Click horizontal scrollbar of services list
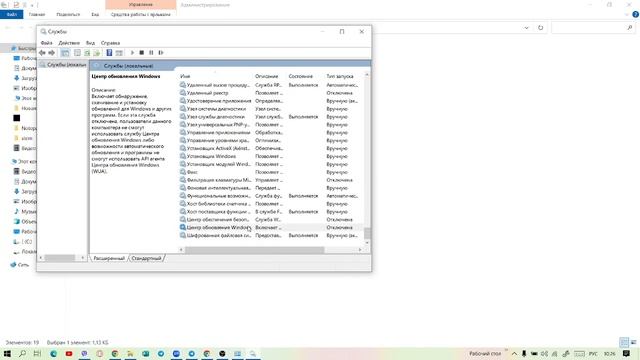This screenshot has height=360, width=640. [254, 249]
